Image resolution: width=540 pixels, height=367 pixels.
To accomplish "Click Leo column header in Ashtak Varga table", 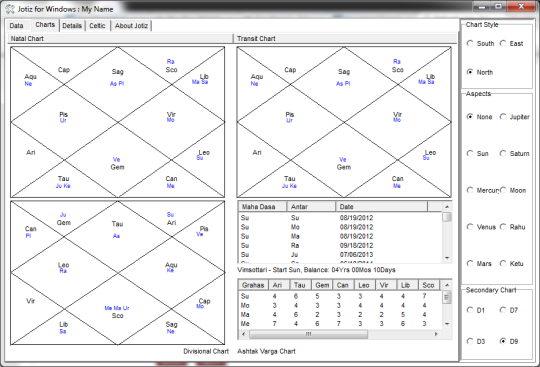I will [364, 285].
